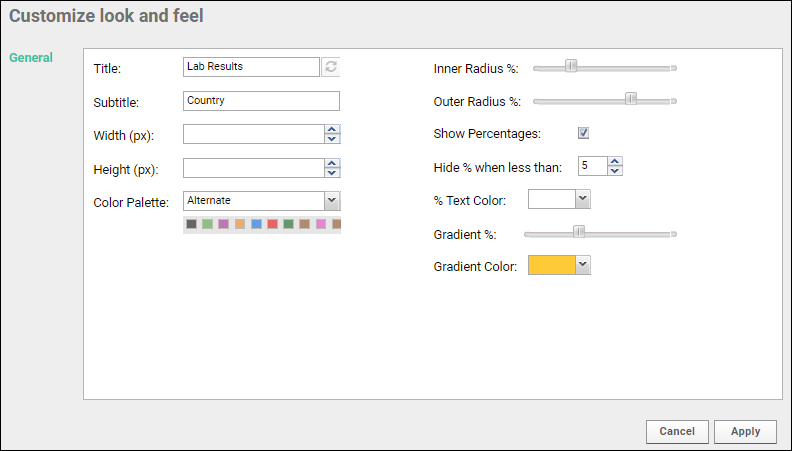Click the Apply button
This screenshot has height=451, width=792.
pos(745,431)
